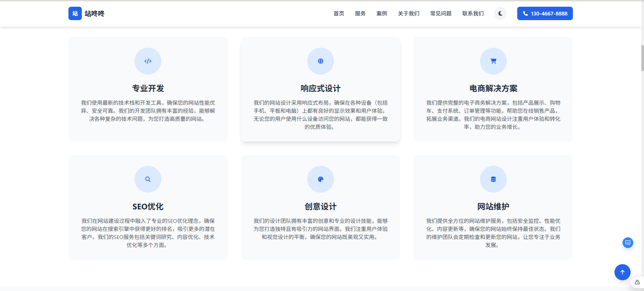The height and width of the screenshot is (291, 644).
Task: Click the 响应式设计 card heading
Action: coord(320,88)
